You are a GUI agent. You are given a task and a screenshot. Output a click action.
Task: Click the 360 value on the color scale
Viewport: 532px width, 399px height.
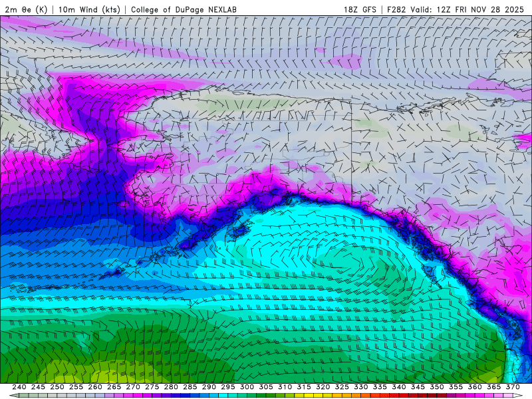(x=475, y=387)
